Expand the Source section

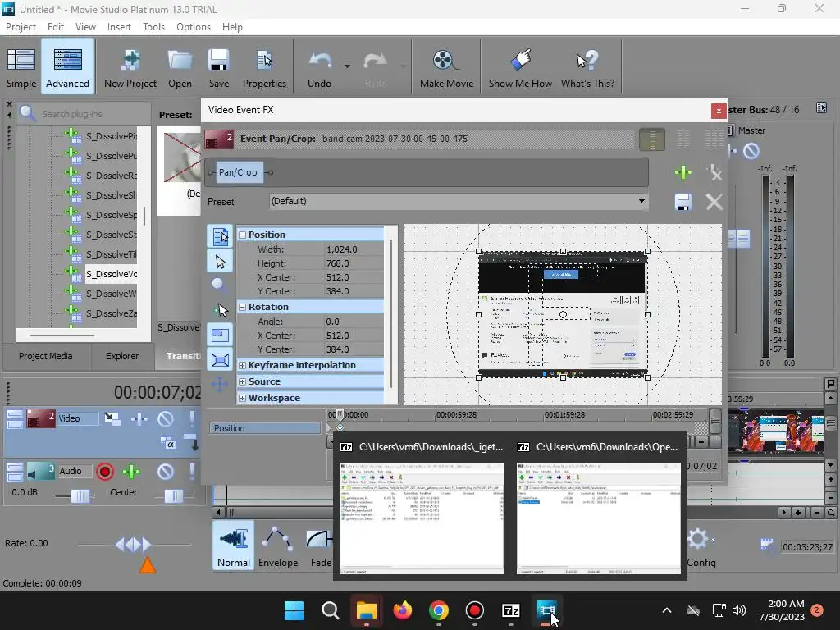(x=243, y=382)
